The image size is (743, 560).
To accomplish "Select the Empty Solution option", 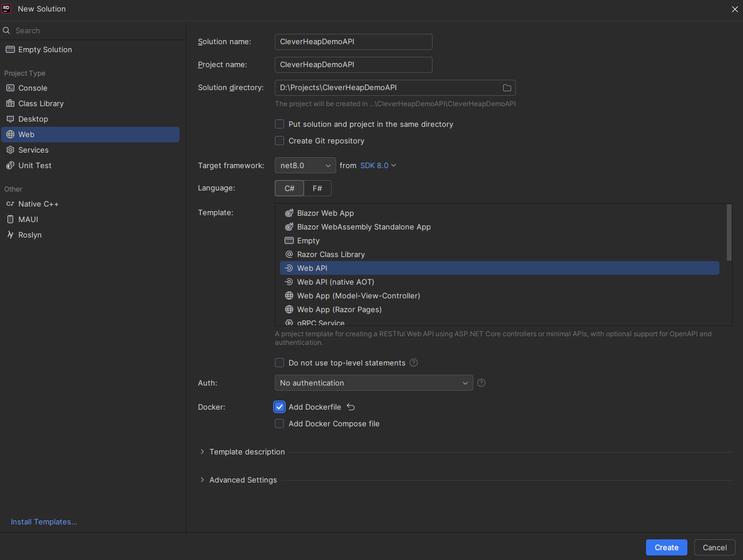I will click(x=44, y=49).
